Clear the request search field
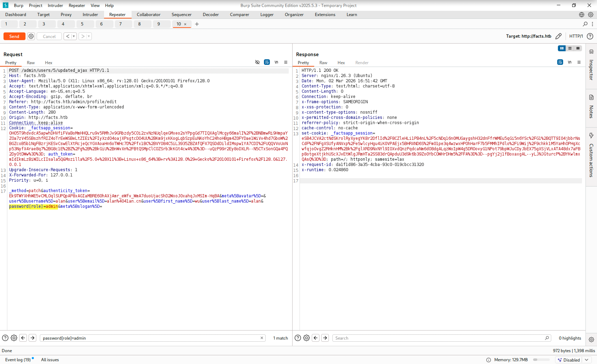The image size is (597, 364). 262,338
